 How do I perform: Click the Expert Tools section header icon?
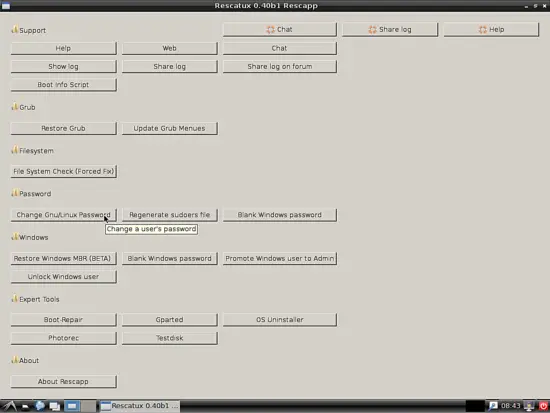(14, 298)
